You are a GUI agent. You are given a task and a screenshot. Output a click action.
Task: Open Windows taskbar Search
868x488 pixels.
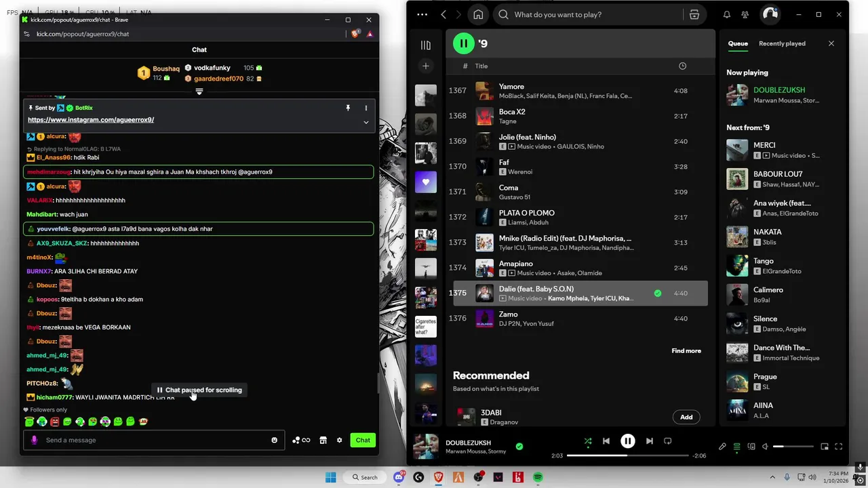click(365, 477)
